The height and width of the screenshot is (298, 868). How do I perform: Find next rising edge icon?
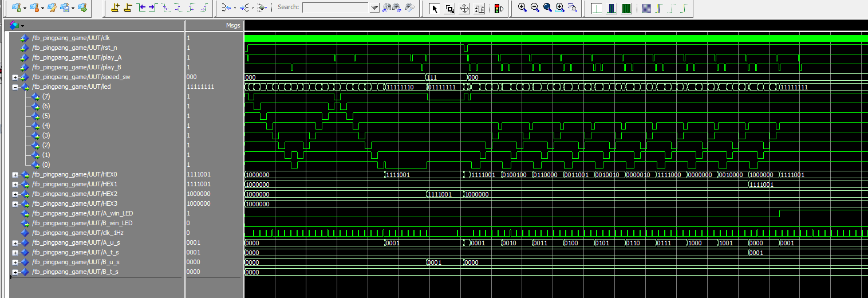click(x=203, y=8)
